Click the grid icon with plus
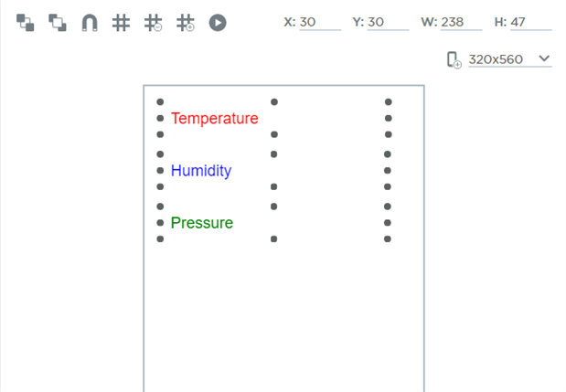 [x=185, y=23]
